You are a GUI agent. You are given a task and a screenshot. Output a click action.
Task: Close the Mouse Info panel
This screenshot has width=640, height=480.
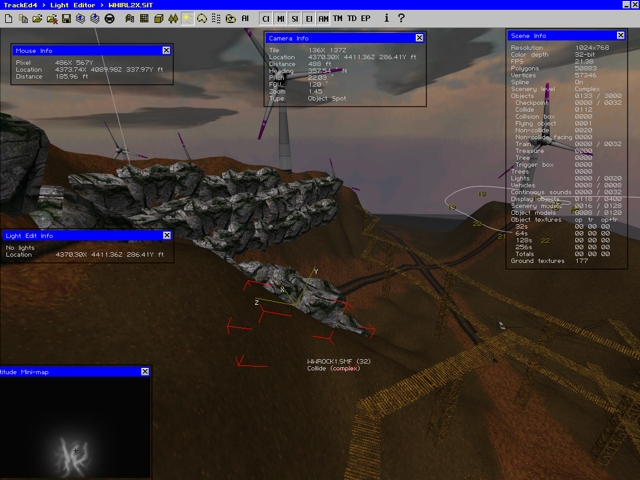pyautogui.click(x=166, y=50)
